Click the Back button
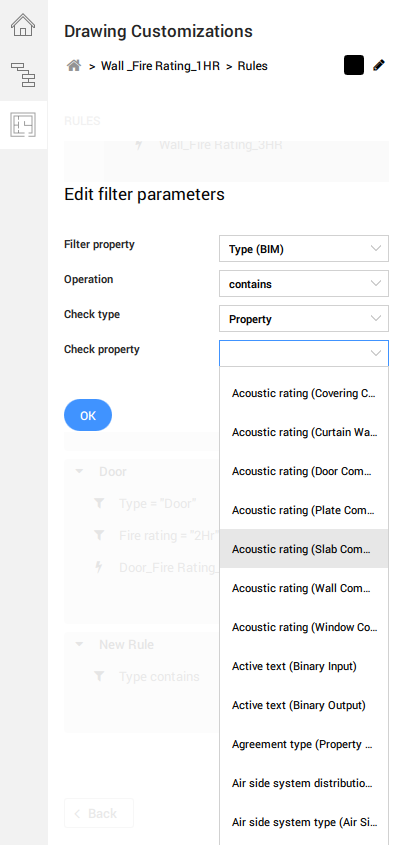The height and width of the screenshot is (845, 404). point(99,813)
